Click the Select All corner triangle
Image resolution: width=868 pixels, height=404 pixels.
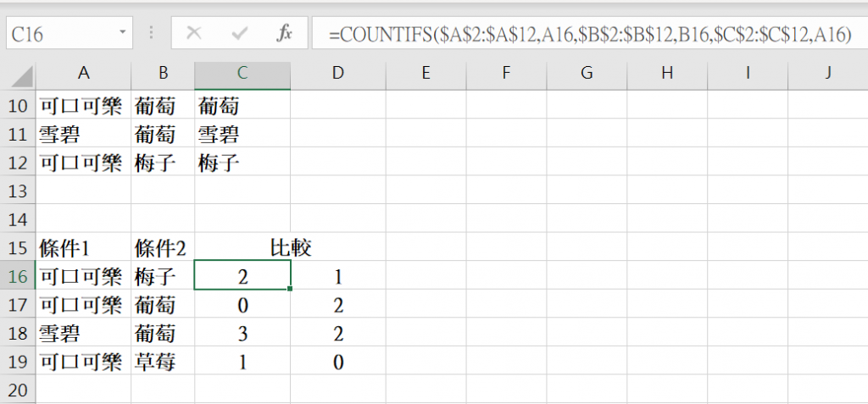tap(21, 78)
